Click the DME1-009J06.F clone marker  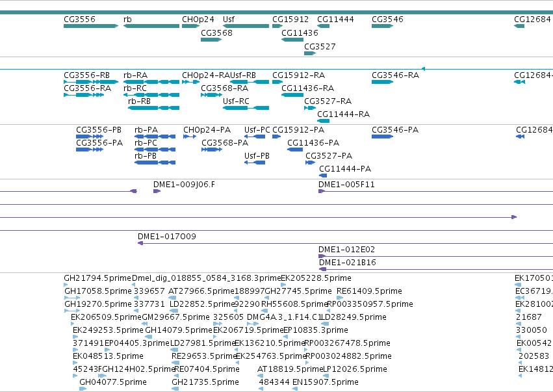(x=157, y=191)
